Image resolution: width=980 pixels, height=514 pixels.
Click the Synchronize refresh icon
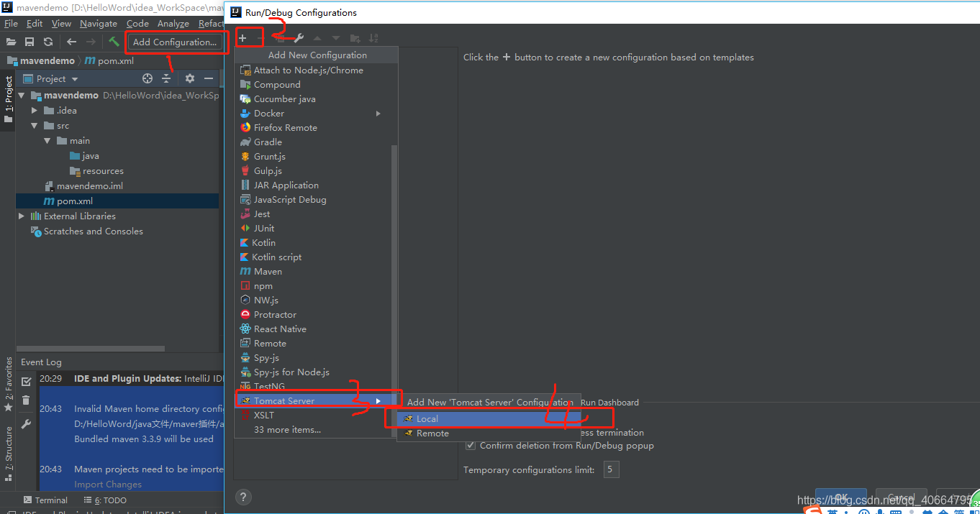(48, 42)
